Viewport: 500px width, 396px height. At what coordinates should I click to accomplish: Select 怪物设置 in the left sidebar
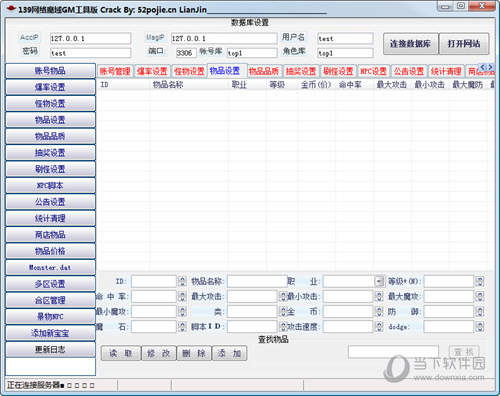(x=50, y=104)
